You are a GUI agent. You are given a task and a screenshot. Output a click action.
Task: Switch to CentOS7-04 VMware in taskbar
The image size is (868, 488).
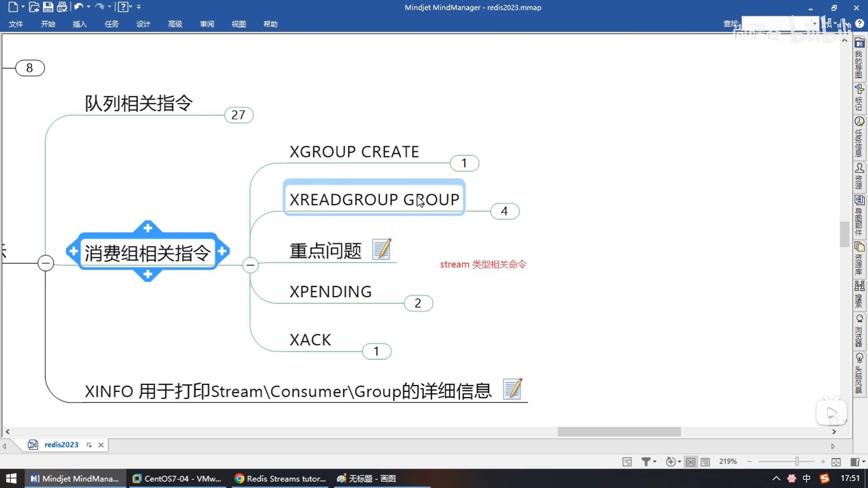pos(177,479)
